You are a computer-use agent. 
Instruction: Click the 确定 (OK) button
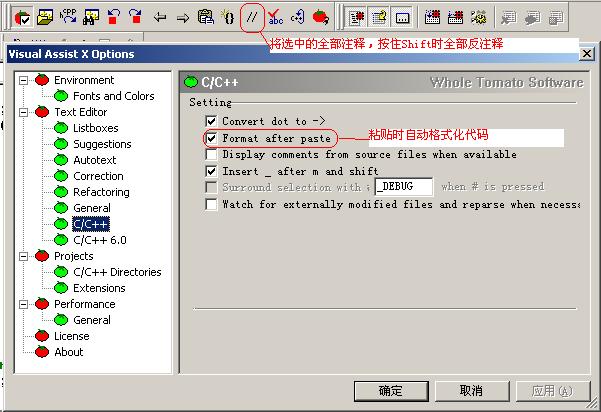(x=391, y=391)
